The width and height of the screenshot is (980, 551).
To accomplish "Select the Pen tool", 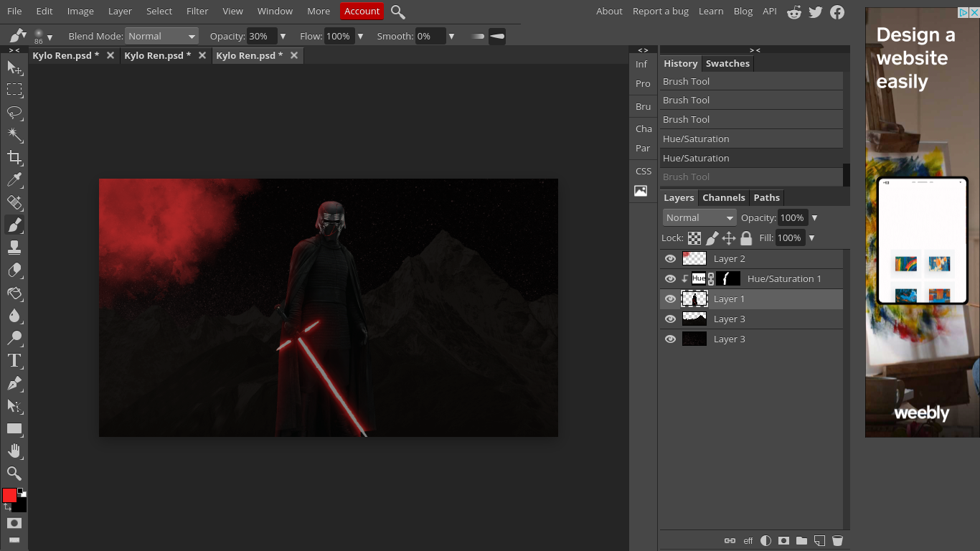I will pos(14,383).
